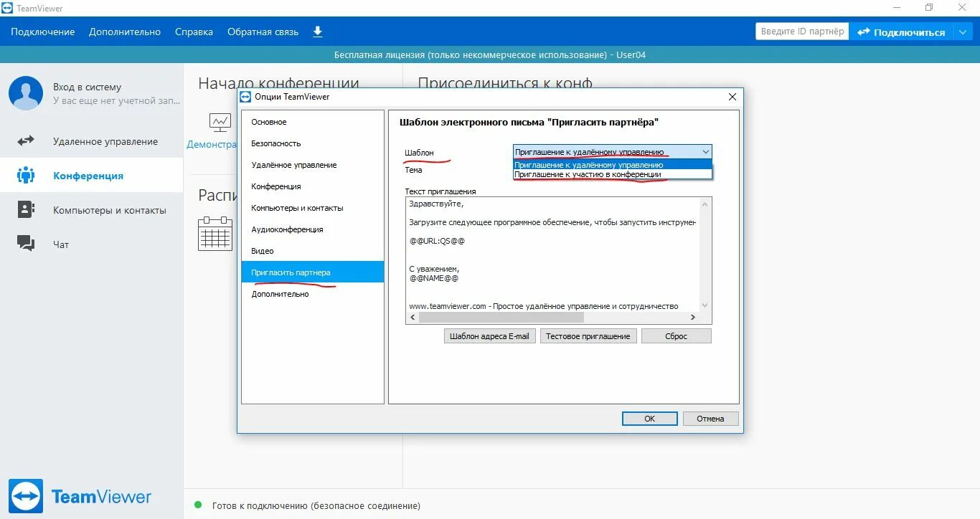Click scroll-up arrow of invitation text box
Image resolution: width=980 pixels, height=519 pixels.
(x=705, y=204)
